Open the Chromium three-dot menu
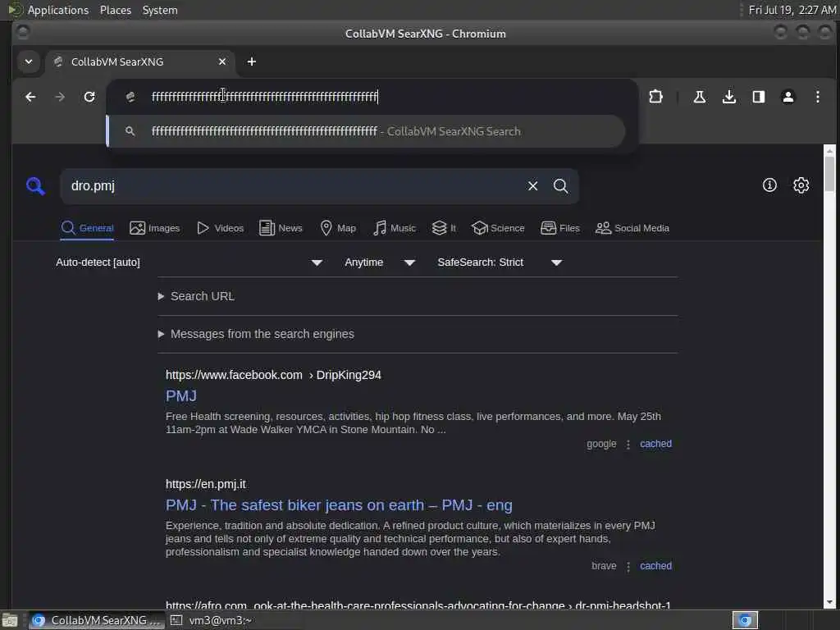The height and width of the screenshot is (630, 840). [x=818, y=97]
